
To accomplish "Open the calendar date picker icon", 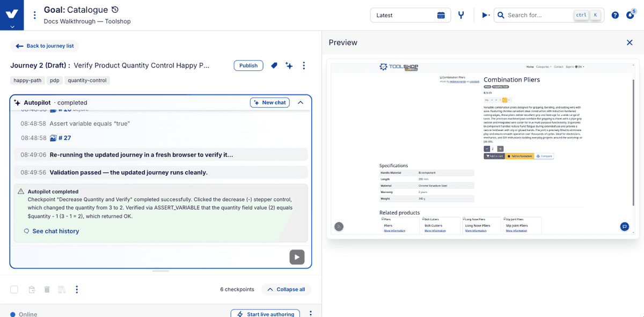I will click(441, 15).
